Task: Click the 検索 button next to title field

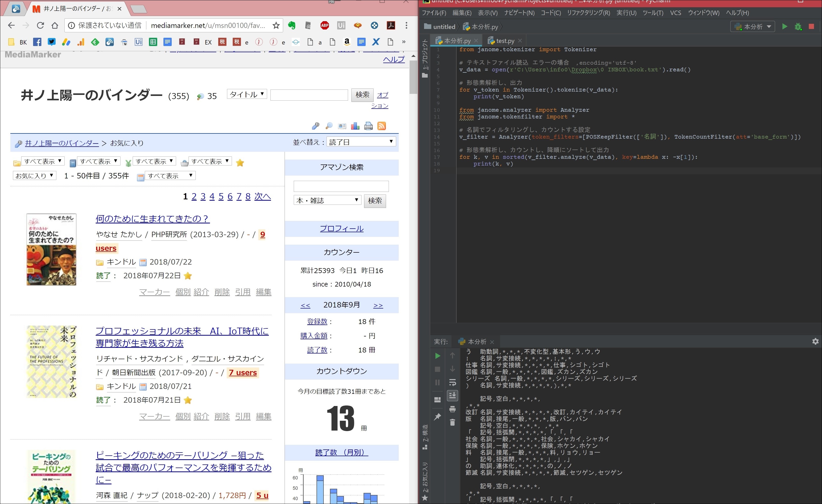Action: coord(362,95)
